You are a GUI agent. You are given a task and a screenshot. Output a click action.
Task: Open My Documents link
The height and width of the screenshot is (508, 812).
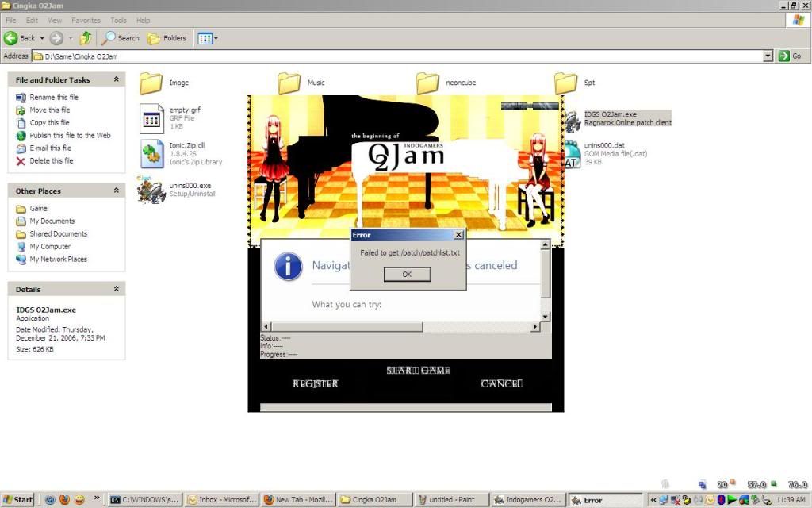[52, 221]
